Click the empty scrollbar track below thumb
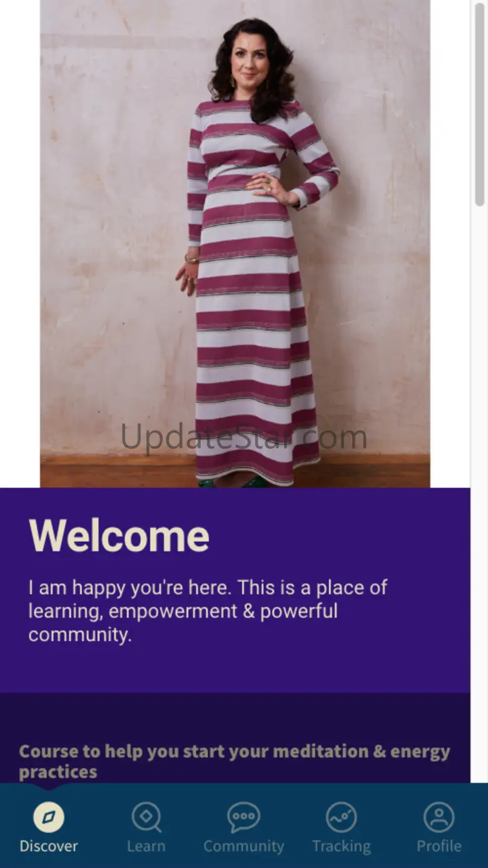The width and height of the screenshot is (488, 868). click(480, 494)
